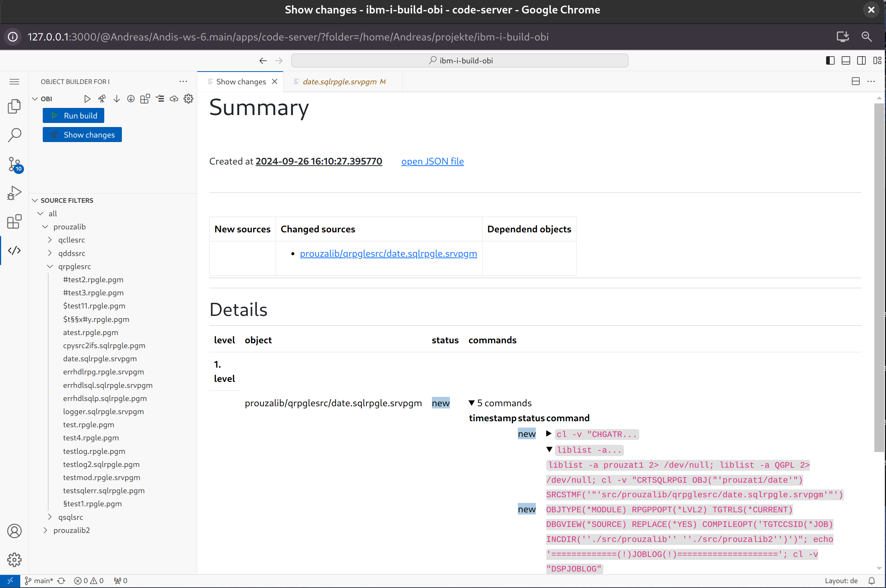Open Source Control view with badge 10
886x588 pixels.
[x=15, y=165]
